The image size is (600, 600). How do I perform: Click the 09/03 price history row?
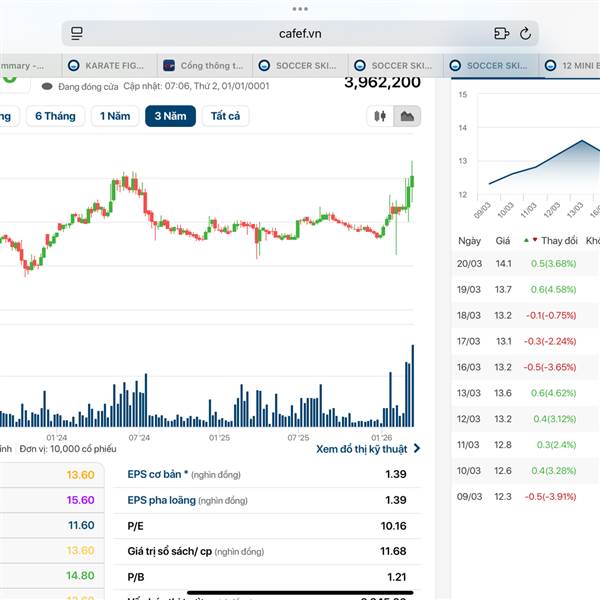click(x=526, y=497)
